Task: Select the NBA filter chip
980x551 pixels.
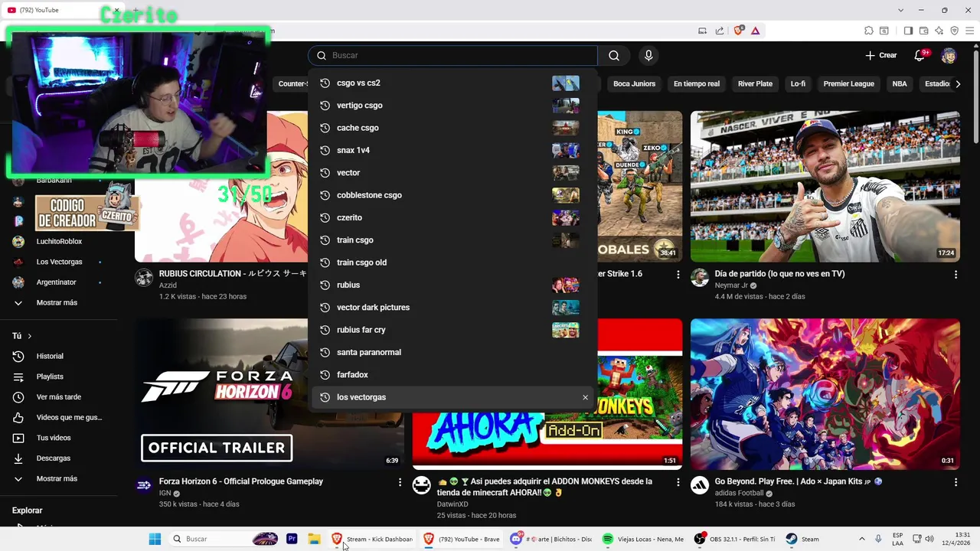Action: (900, 83)
